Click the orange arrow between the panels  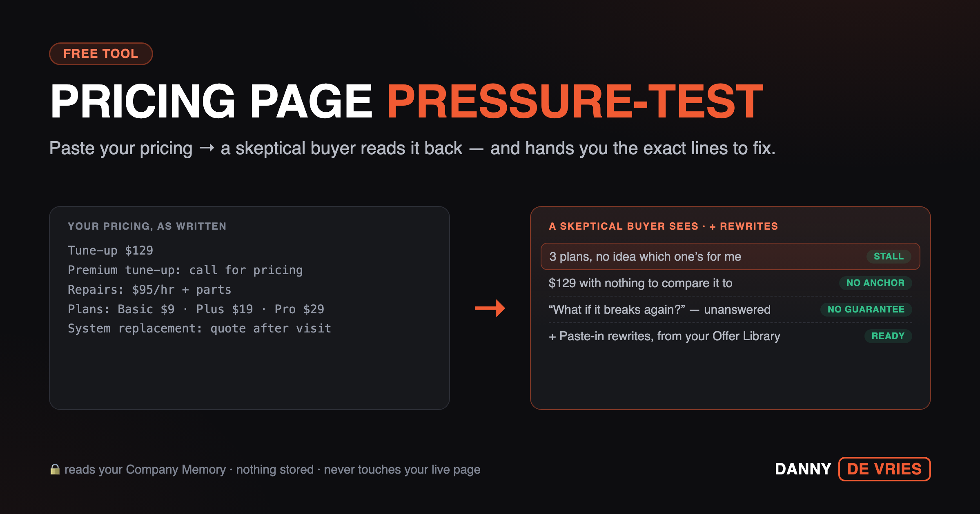tap(490, 308)
